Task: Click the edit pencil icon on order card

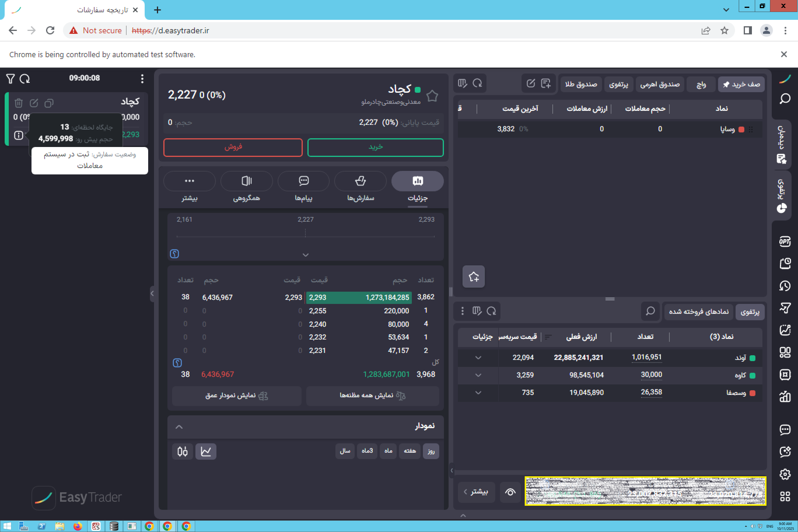Action: click(34, 103)
